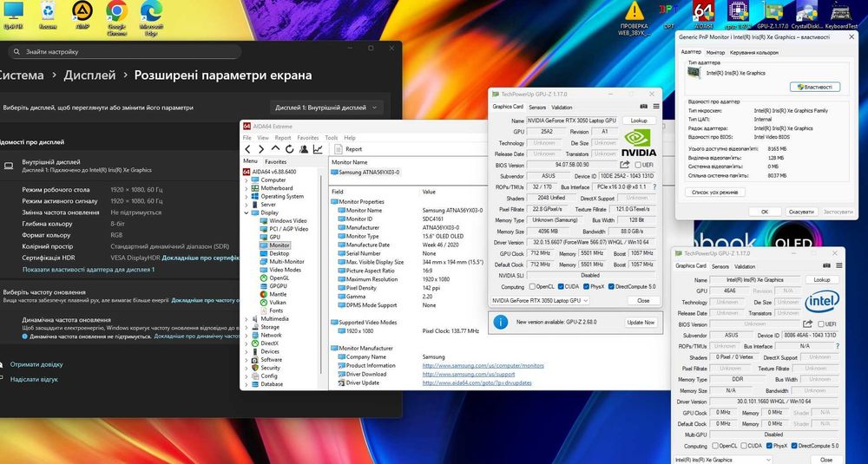Collapse Display node in AIDA64 tree
868x464 pixels.
tap(247, 213)
